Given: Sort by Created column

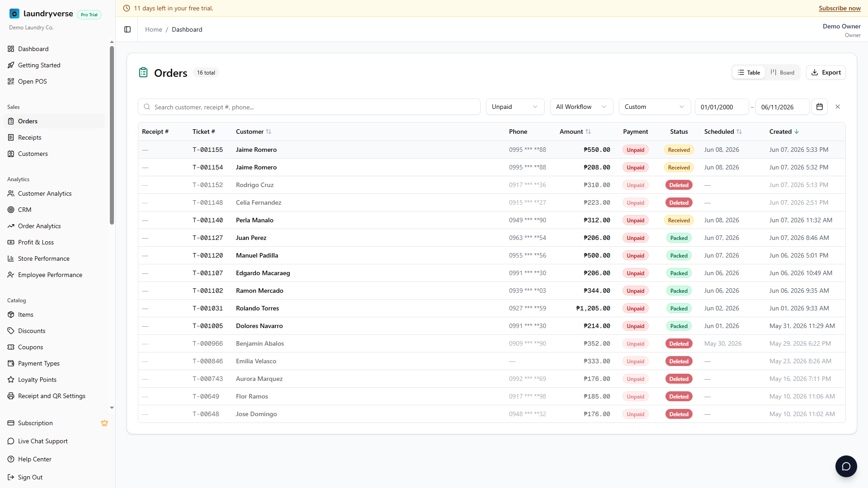Looking at the screenshot, I should point(784,131).
